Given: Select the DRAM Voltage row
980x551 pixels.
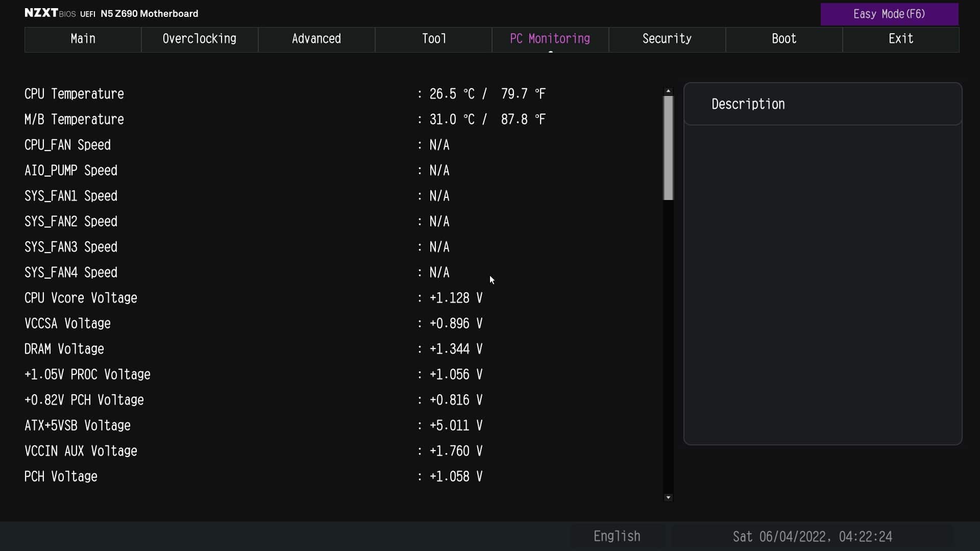Looking at the screenshot, I should click(x=342, y=349).
